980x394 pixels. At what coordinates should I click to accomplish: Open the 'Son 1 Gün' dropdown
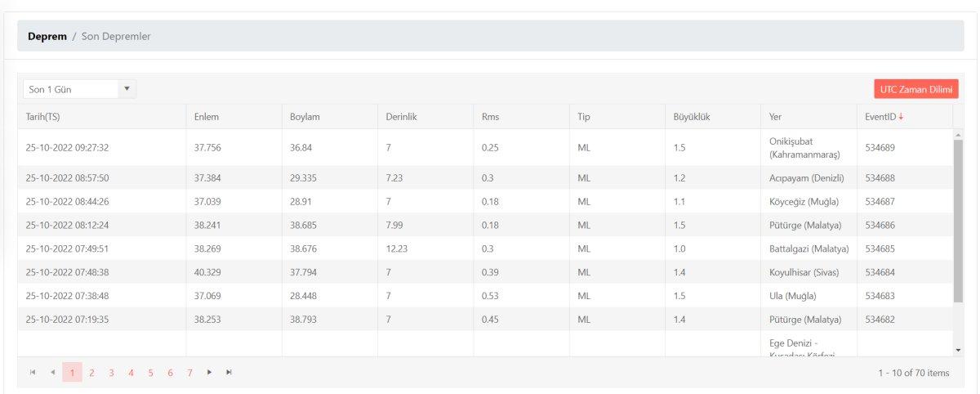pyautogui.click(x=127, y=89)
